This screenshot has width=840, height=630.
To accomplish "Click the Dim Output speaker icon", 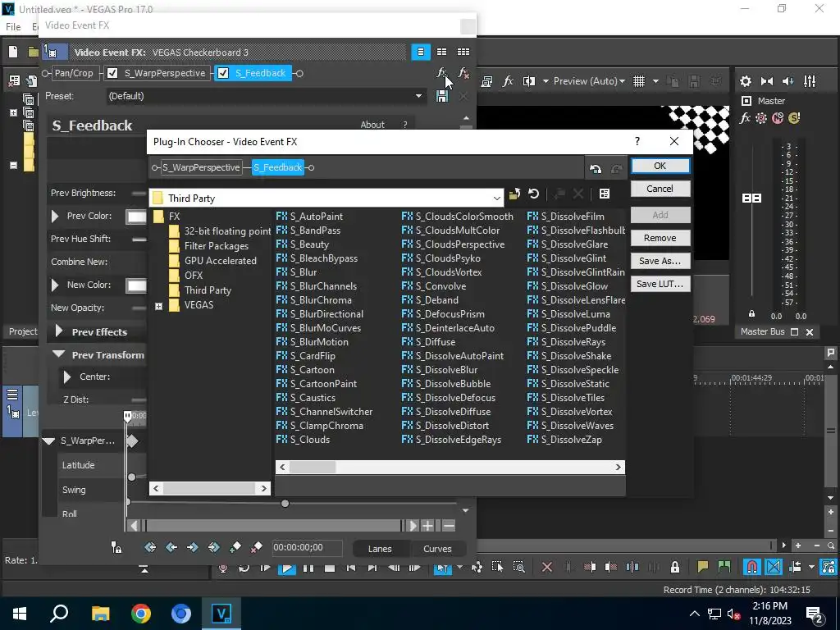I will click(788, 81).
